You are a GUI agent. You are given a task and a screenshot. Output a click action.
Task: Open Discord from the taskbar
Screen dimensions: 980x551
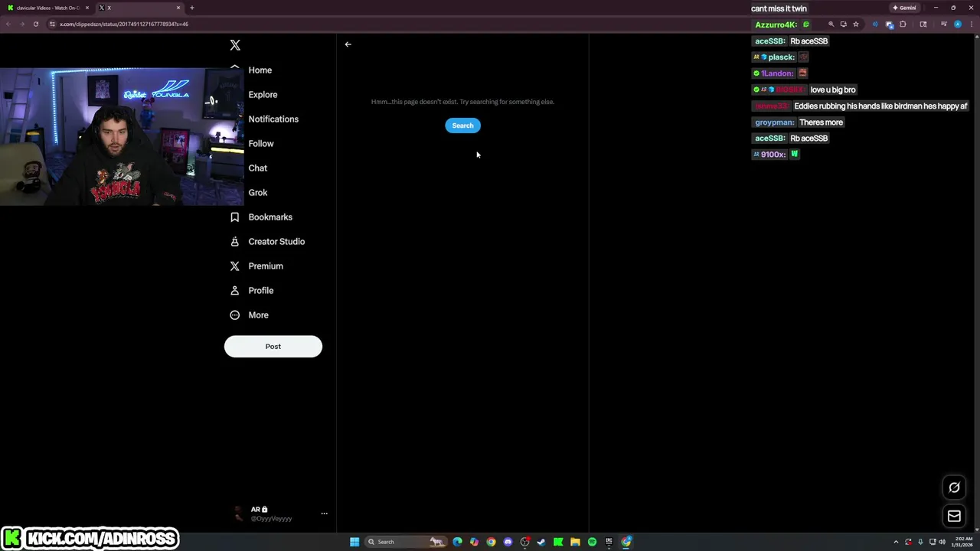coord(508,542)
